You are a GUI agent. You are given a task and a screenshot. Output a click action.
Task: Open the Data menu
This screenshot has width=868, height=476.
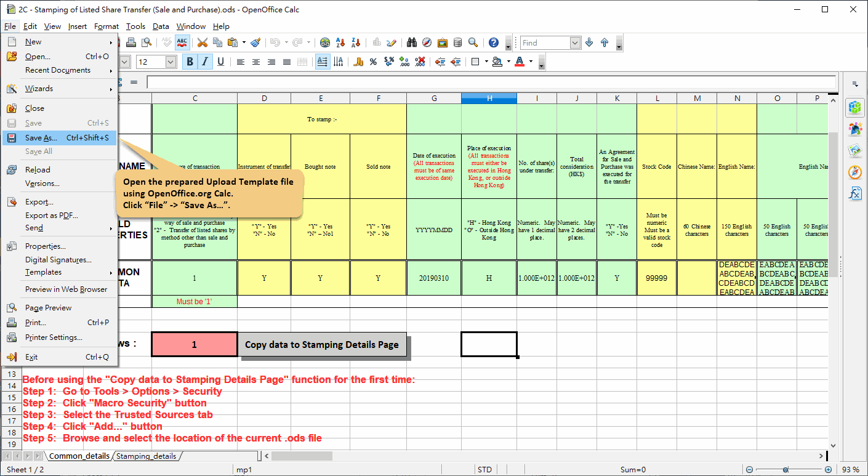click(x=161, y=26)
